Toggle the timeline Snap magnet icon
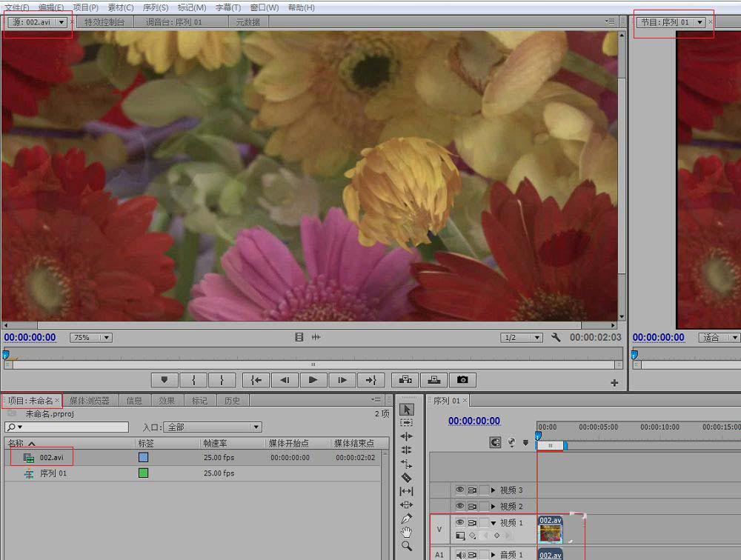This screenshot has height=560, width=741. [495, 443]
